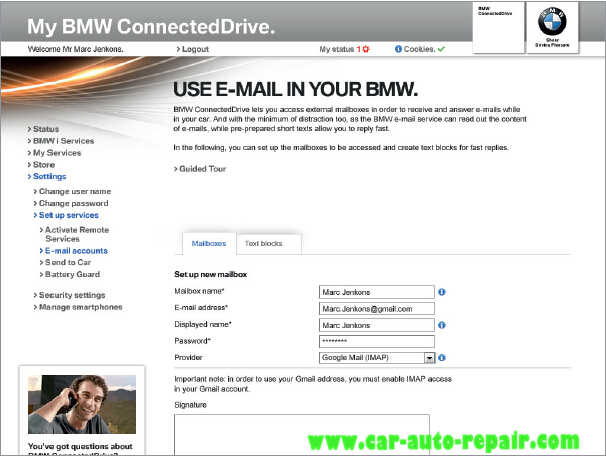This screenshot has width=606, height=456.
Task: Click inside the Signature text area
Action: 302,435
